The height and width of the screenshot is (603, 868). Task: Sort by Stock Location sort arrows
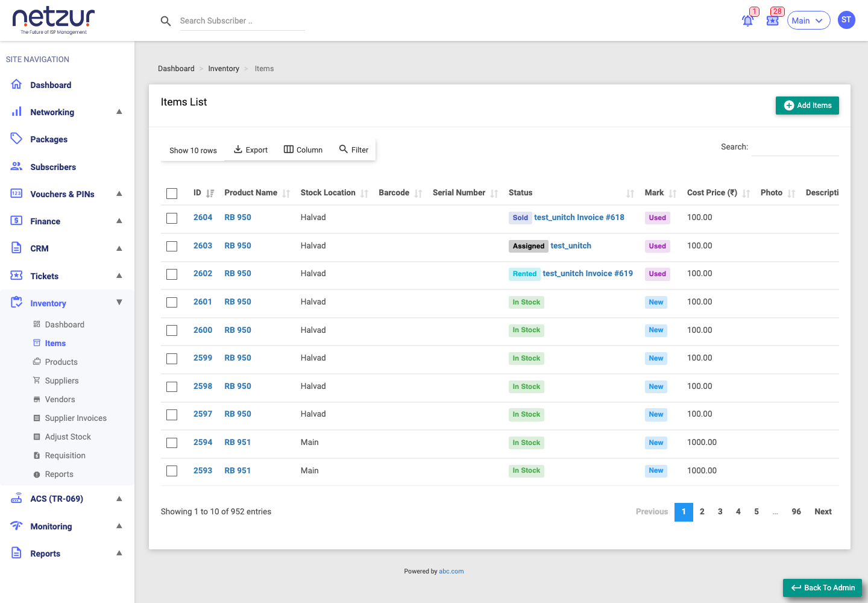pyautogui.click(x=364, y=194)
